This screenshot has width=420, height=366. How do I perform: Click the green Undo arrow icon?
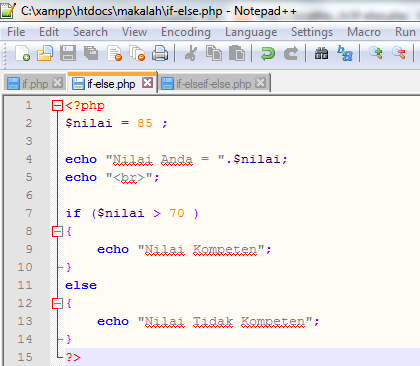[x=268, y=53]
